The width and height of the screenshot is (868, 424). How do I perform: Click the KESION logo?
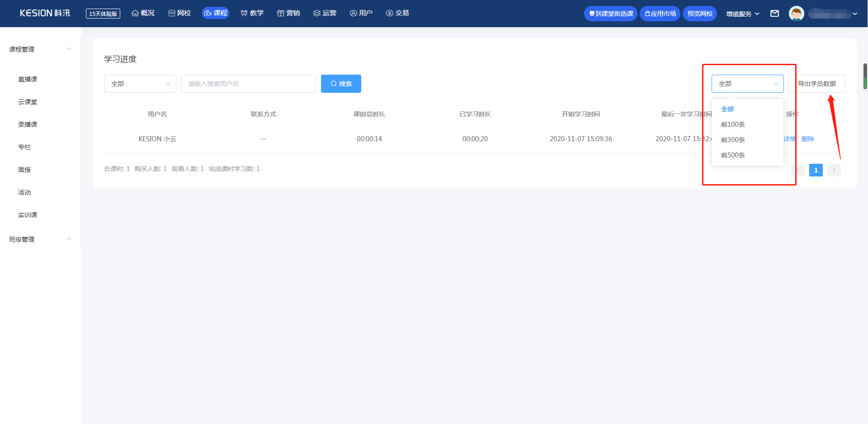coord(45,13)
